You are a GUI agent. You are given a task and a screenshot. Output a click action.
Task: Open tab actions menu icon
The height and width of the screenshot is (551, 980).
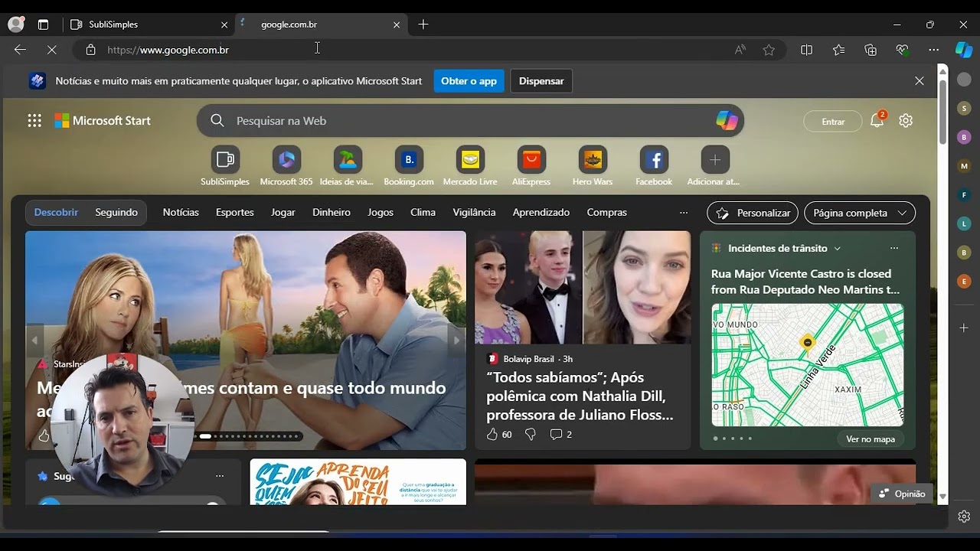(x=43, y=24)
